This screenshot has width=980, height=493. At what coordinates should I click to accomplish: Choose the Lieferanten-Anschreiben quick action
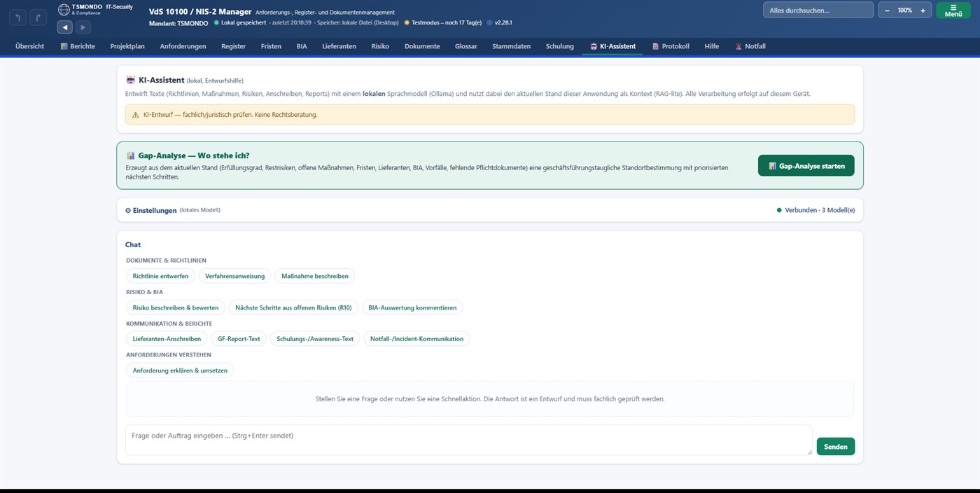(x=167, y=339)
